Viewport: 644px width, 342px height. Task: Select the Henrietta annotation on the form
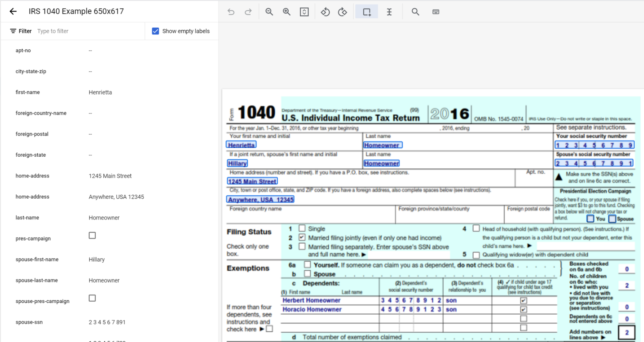pyautogui.click(x=241, y=145)
